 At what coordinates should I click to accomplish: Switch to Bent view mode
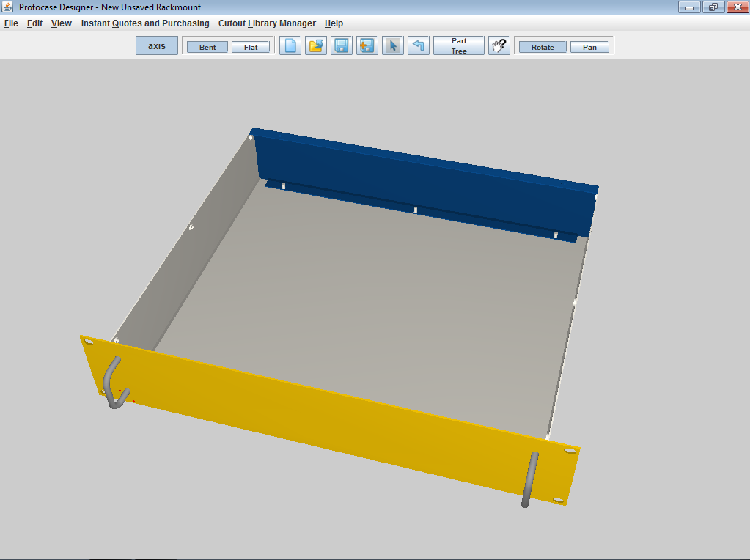[207, 47]
